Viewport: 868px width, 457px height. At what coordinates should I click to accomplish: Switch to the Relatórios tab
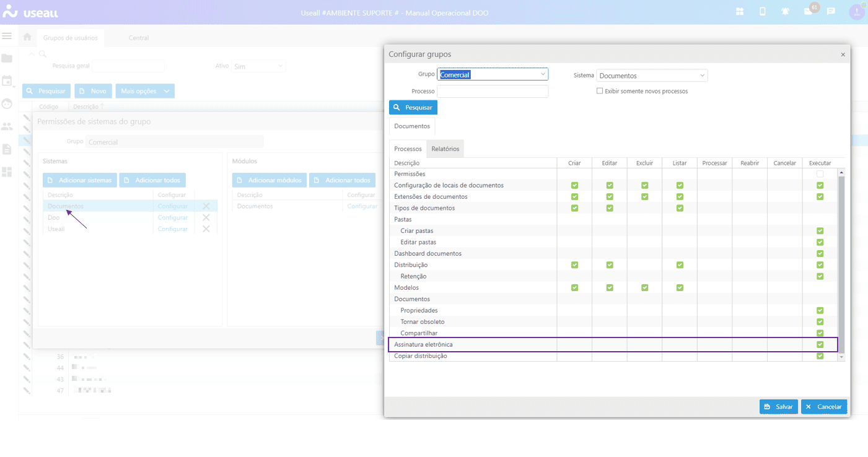click(x=445, y=149)
